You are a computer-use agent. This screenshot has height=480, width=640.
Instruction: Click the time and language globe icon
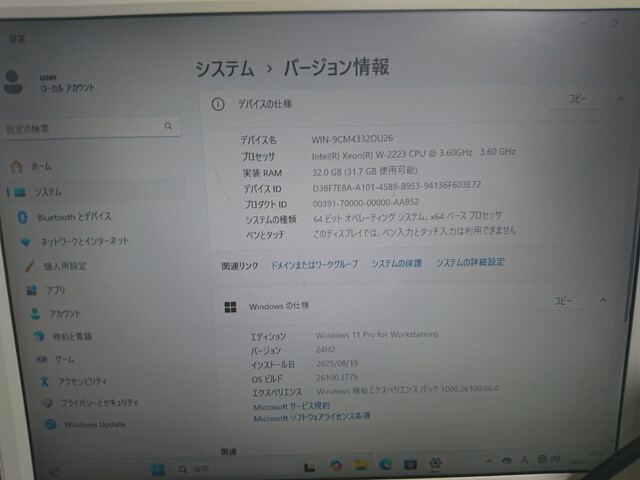tap(39, 336)
